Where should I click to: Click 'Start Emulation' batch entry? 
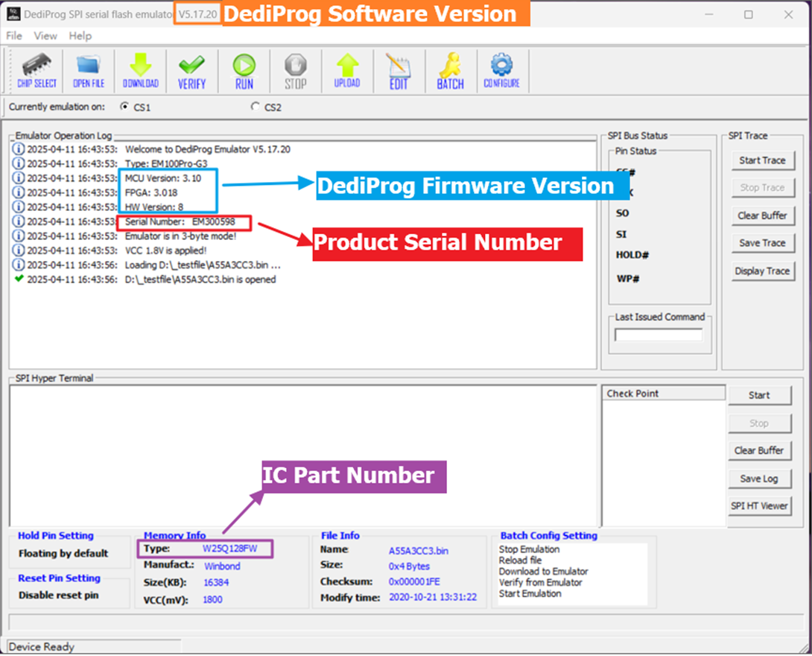[x=530, y=594]
